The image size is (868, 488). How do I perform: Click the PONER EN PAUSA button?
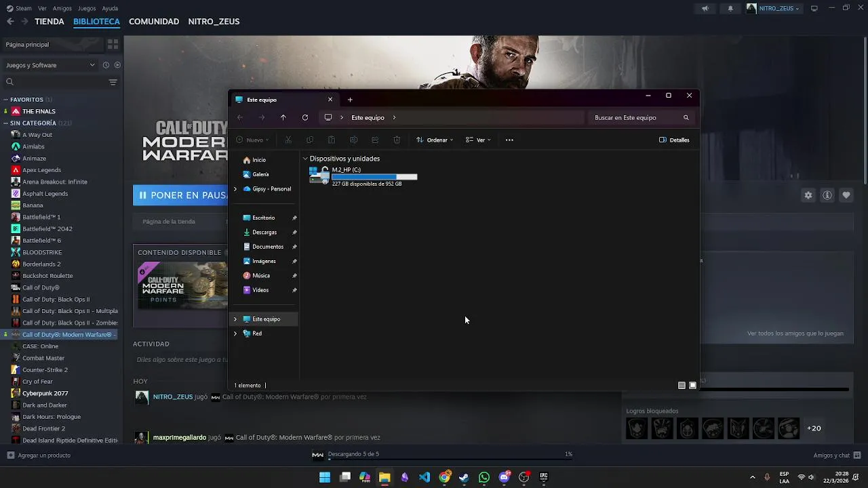click(x=180, y=195)
